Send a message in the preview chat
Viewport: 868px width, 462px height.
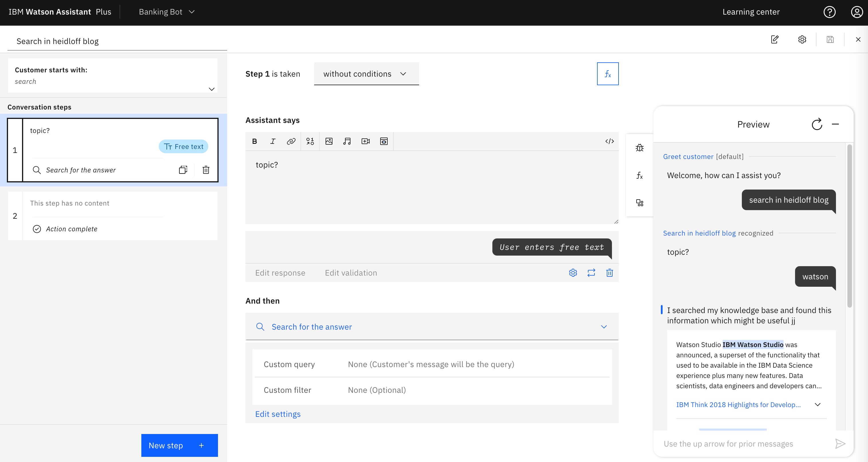point(840,443)
